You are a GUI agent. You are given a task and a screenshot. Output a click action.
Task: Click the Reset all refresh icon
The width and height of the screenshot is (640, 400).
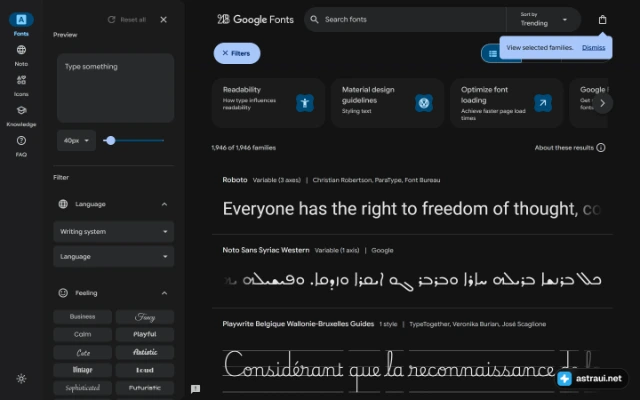coord(111,20)
